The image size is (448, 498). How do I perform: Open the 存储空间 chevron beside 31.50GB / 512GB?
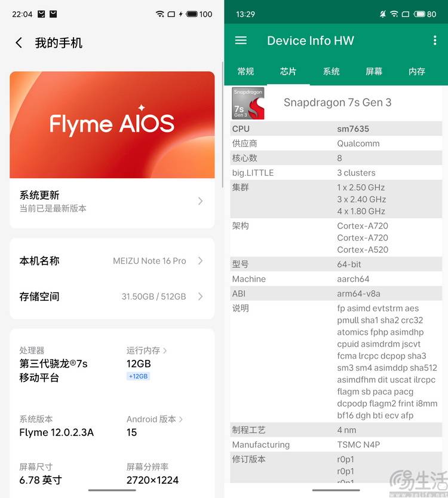tap(200, 297)
